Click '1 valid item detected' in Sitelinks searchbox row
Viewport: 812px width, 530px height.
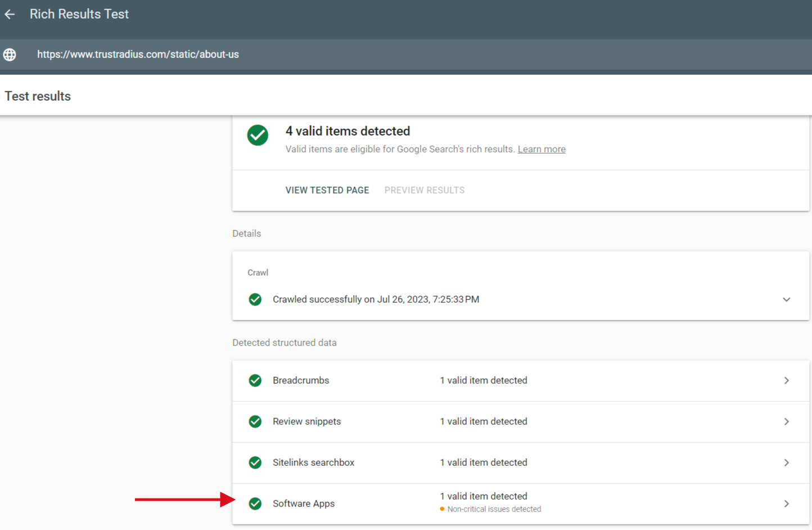tap(484, 462)
